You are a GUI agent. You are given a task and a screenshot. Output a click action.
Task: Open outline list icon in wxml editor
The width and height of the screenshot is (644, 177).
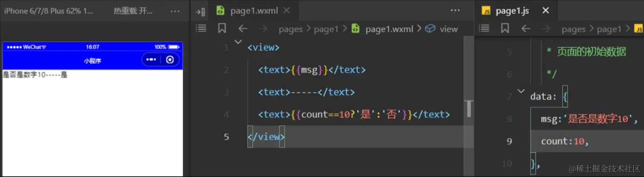coord(201,29)
